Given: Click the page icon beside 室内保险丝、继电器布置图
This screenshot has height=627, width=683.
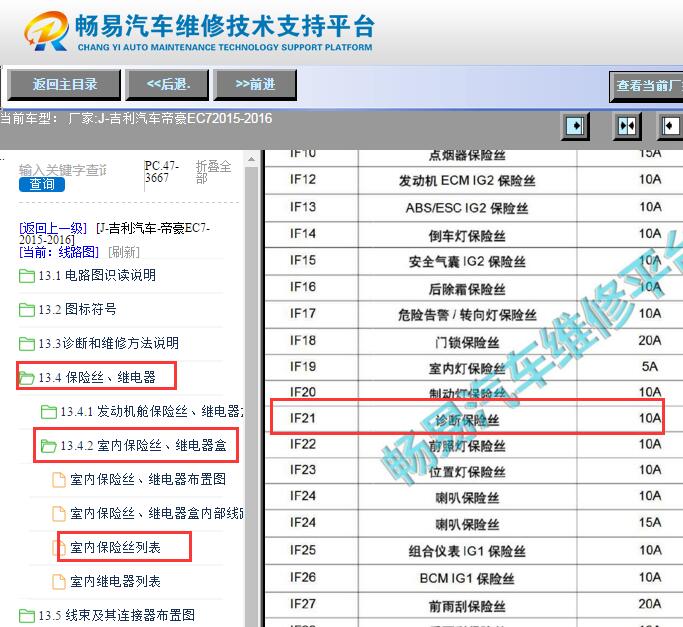Looking at the screenshot, I should tap(59, 480).
